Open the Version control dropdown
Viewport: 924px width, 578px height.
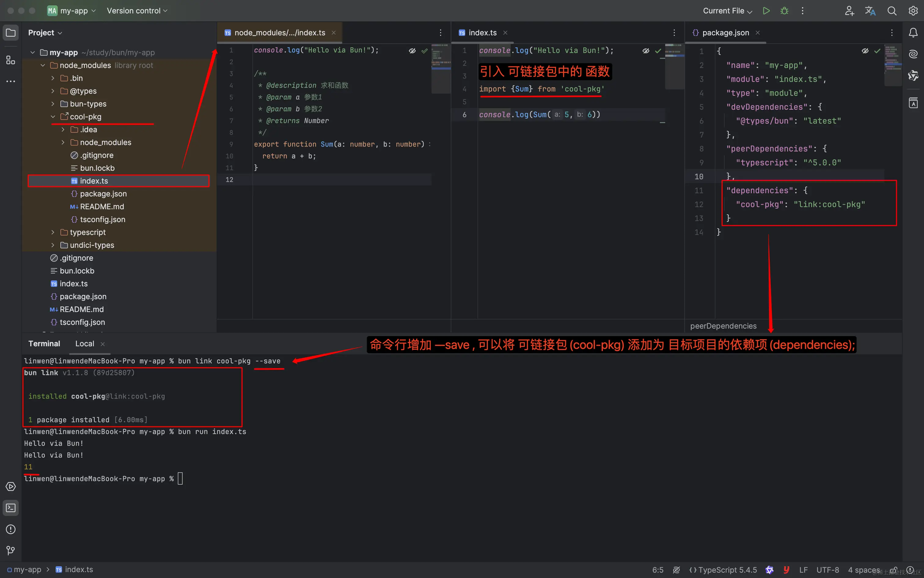pyautogui.click(x=137, y=11)
